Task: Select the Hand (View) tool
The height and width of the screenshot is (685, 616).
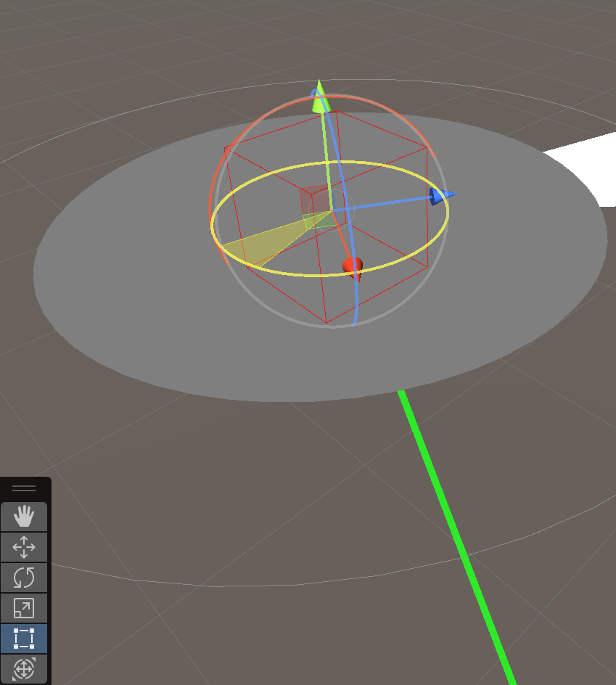Action: tap(24, 516)
